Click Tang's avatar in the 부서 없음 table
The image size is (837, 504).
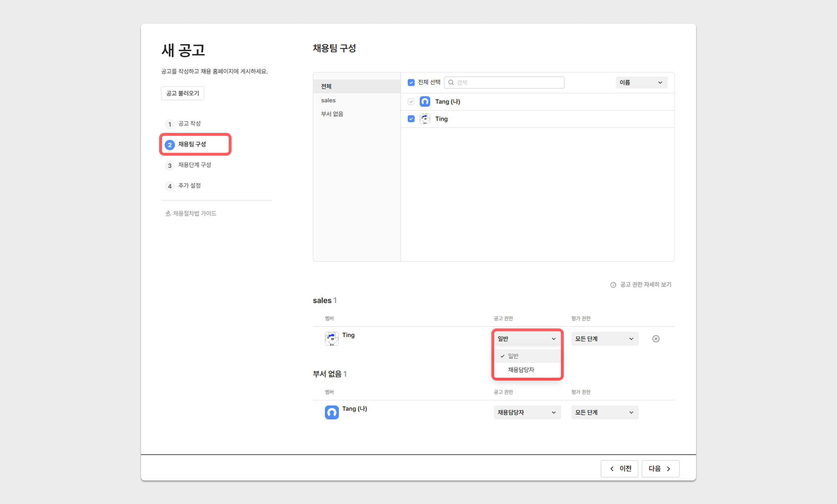click(332, 412)
